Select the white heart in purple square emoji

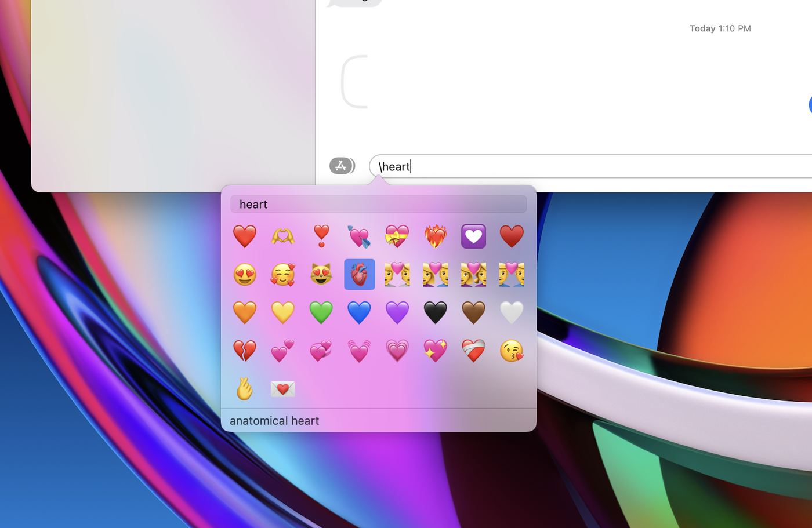[473, 236]
